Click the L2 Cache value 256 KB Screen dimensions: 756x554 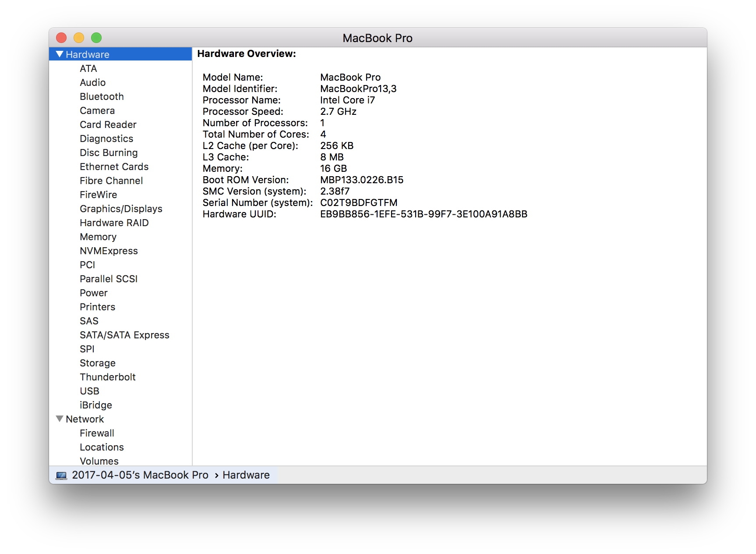(x=337, y=146)
